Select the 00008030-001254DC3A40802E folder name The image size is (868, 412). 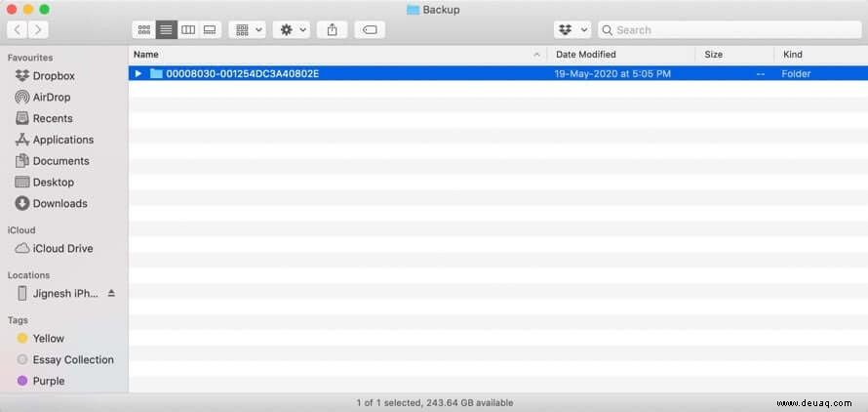(243, 73)
